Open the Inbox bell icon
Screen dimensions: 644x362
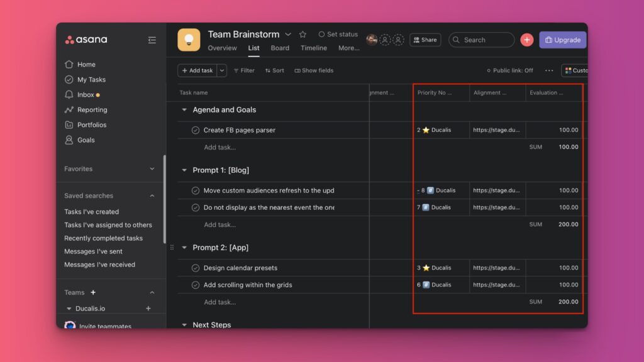[x=69, y=94]
